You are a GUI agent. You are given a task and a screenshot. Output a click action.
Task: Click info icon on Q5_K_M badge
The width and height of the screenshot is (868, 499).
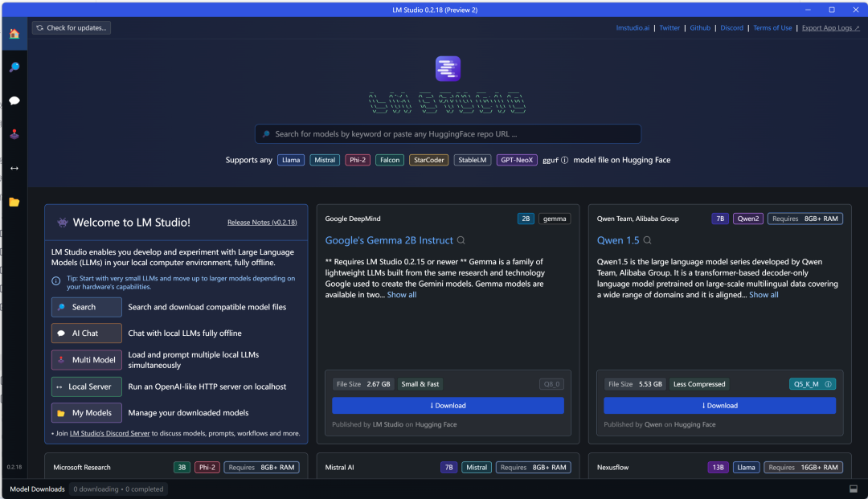coord(828,384)
